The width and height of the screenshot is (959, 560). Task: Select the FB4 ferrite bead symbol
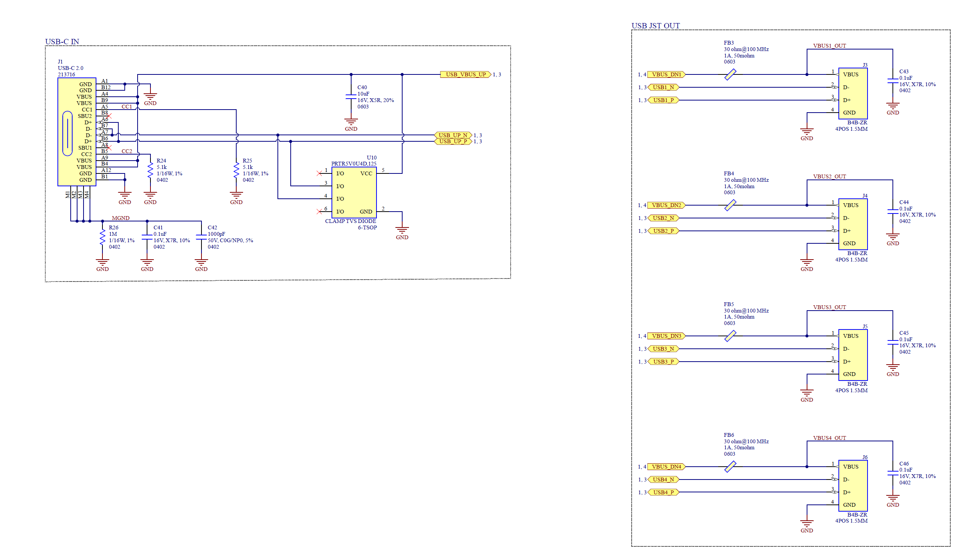pos(730,206)
